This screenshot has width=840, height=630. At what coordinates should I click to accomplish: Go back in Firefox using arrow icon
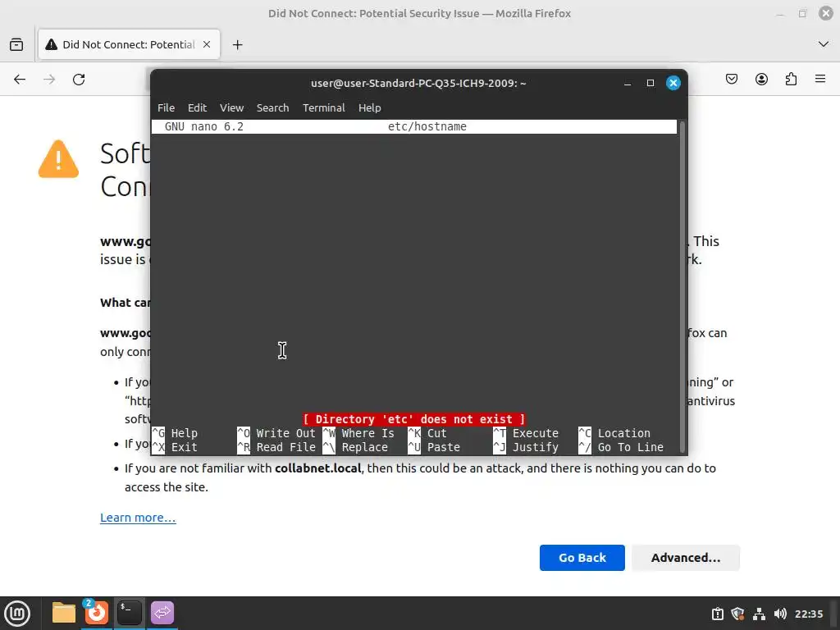[x=20, y=80]
